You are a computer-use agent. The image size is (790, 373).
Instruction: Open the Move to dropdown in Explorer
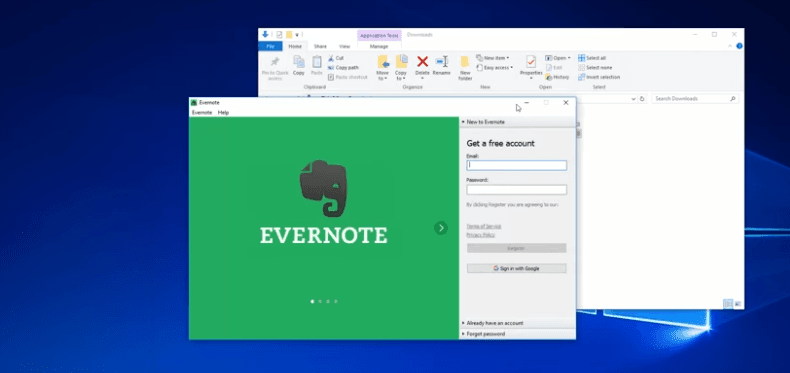click(382, 76)
